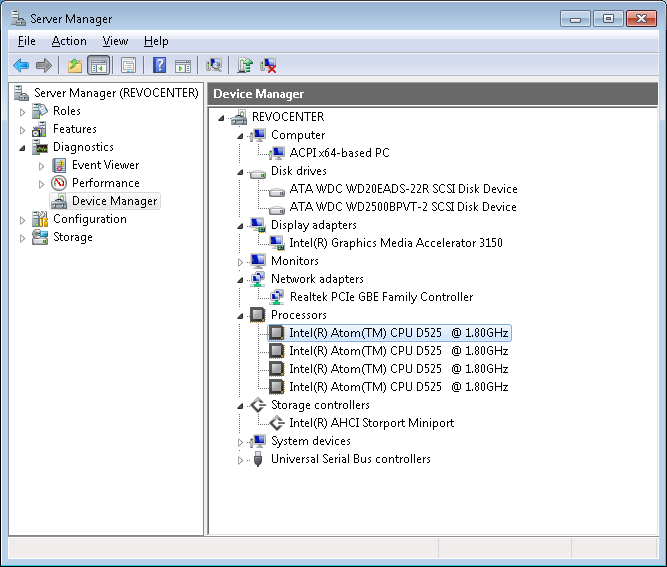Click the Event Viewer icon
Image resolution: width=667 pixels, height=567 pixels.
pos(59,165)
